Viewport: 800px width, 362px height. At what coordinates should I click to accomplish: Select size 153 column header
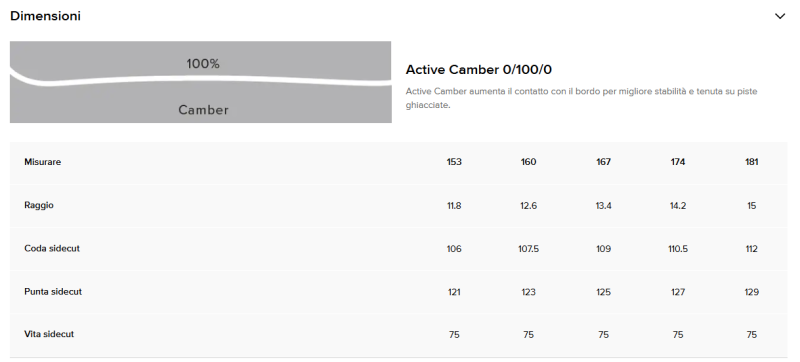[454, 162]
